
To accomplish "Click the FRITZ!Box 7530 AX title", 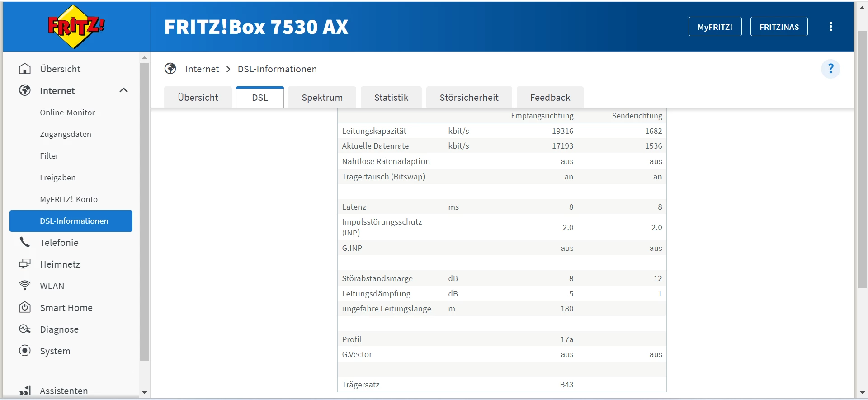I will tap(256, 27).
